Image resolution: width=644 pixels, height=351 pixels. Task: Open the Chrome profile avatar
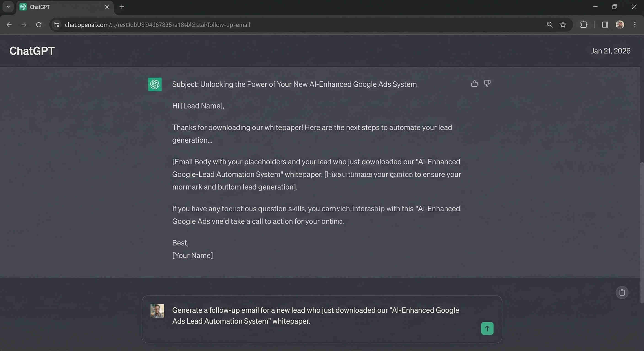coord(620,25)
